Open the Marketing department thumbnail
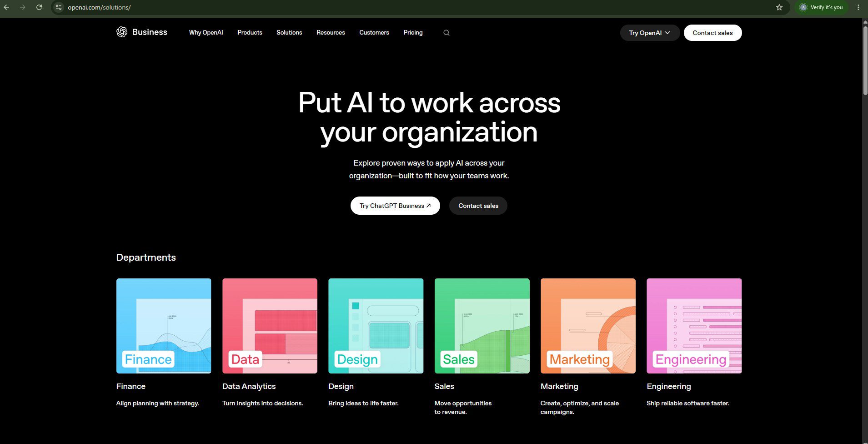 tap(588, 326)
